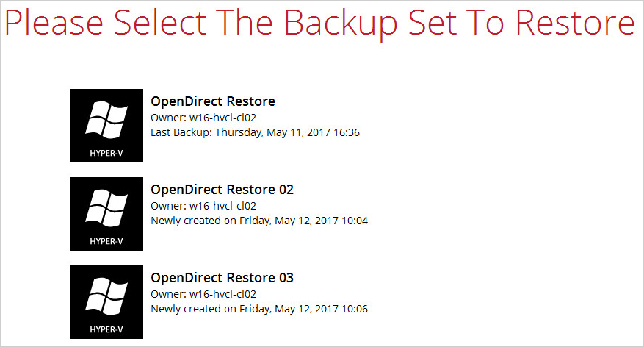This screenshot has width=644, height=347.
Task: Click Last Backup Thursday, May 11, 2017 16:36 text
Action: pos(255,133)
